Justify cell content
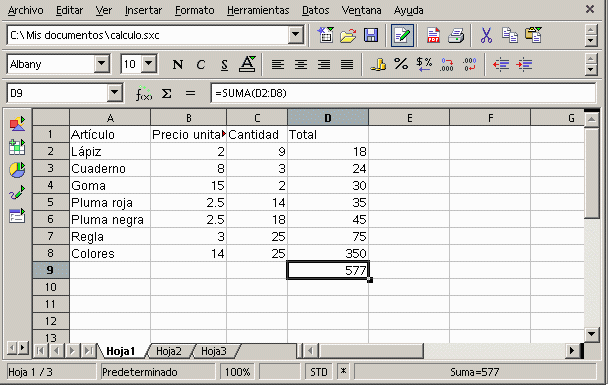Image resolution: width=608 pixels, height=385 pixels. [347, 64]
